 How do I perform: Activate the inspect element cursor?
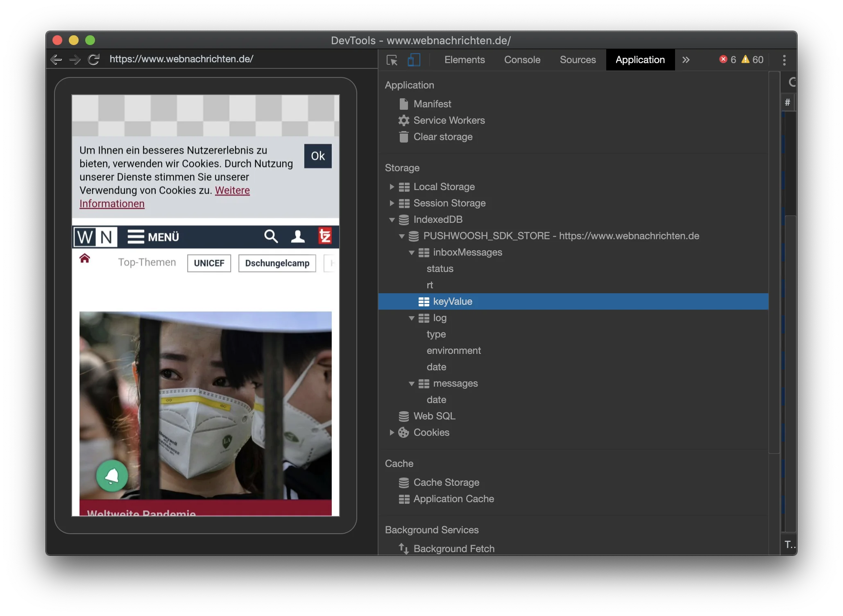coord(392,59)
